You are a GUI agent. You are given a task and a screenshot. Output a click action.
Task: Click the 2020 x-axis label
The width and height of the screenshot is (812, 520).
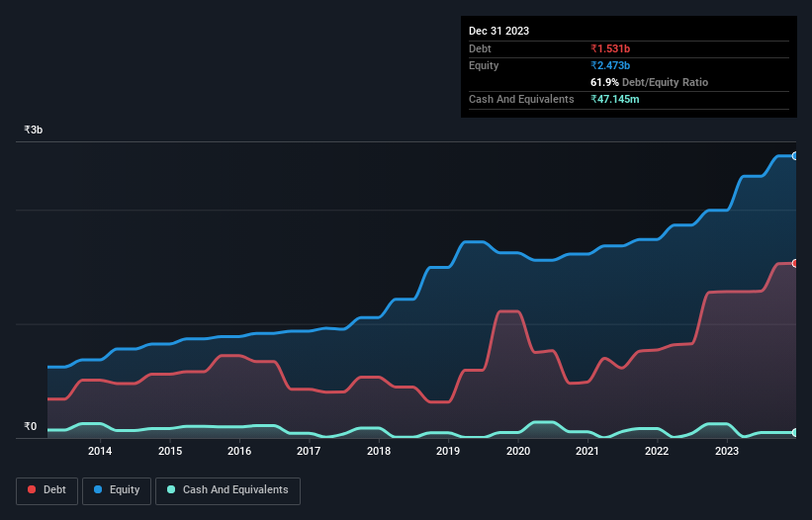click(518, 451)
